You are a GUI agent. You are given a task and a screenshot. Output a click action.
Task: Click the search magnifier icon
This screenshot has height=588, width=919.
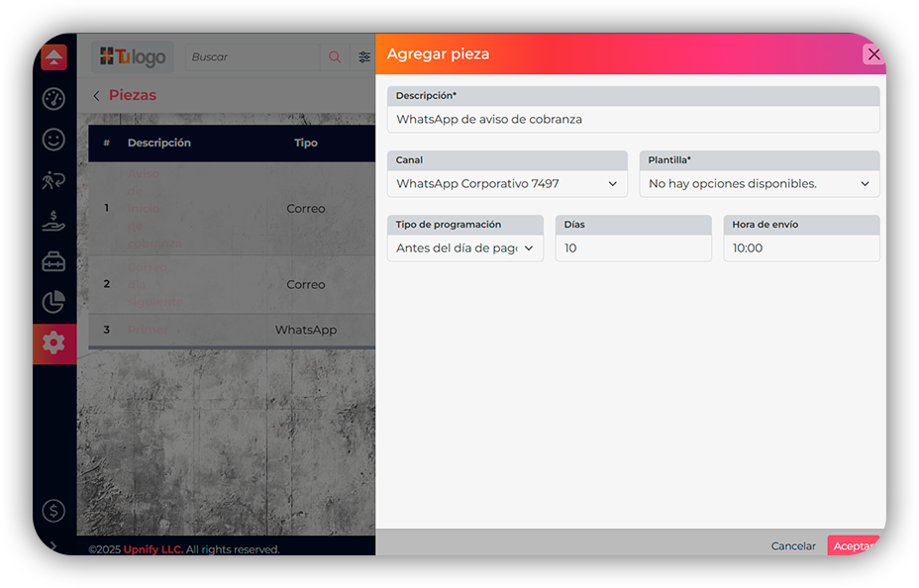pos(335,56)
